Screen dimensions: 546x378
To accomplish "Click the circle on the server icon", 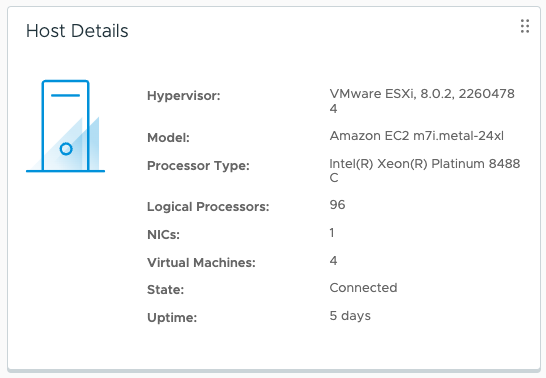I will [x=66, y=149].
